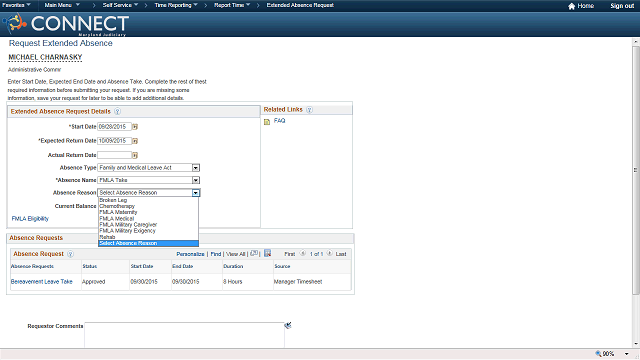Click the Sign out link
Viewport: 640px width, 360px height.
point(622,6)
